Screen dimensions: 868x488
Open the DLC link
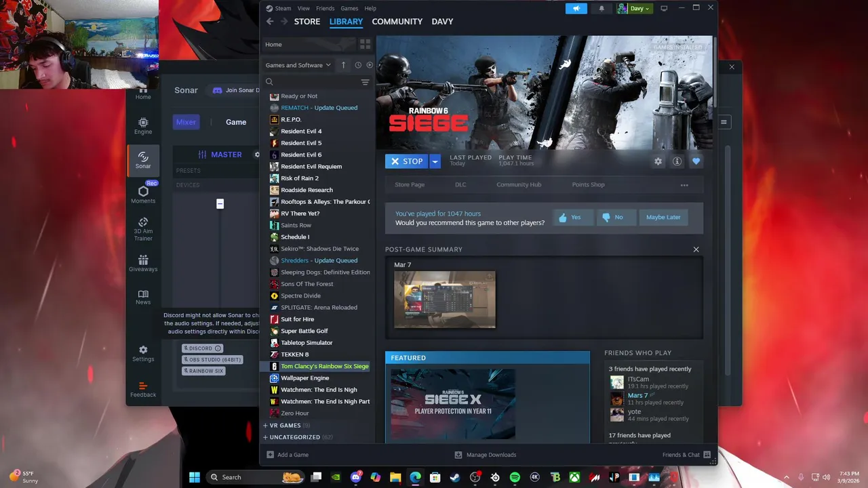[460, 185]
